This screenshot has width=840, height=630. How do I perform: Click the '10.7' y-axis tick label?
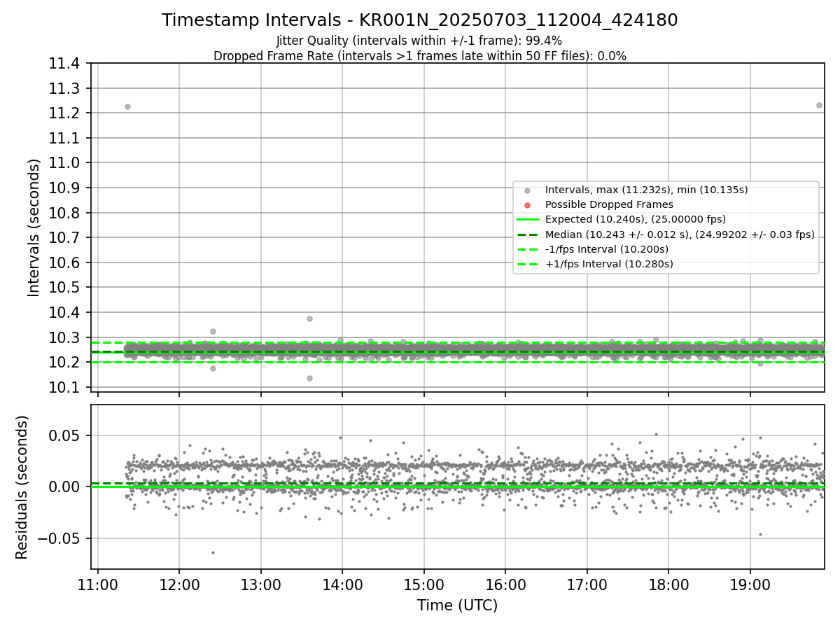click(64, 238)
